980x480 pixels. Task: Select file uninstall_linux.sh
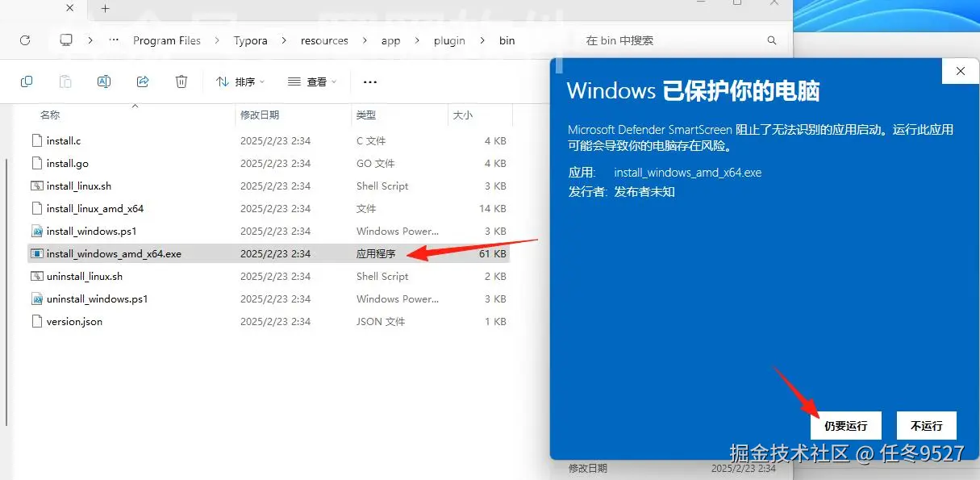click(269, 276)
